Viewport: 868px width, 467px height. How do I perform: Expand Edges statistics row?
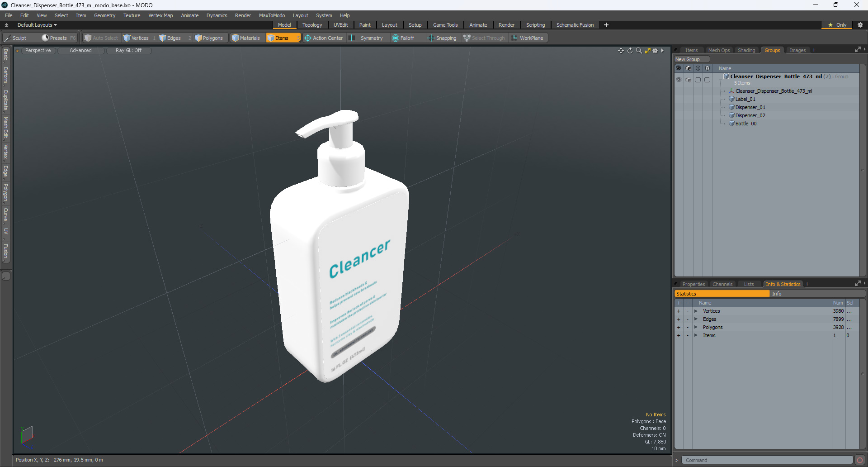[x=696, y=319]
